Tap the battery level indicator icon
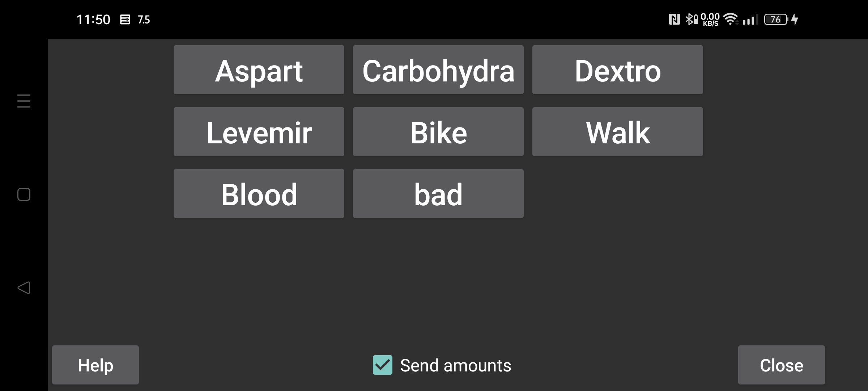The image size is (868, 391). [776, 19]
